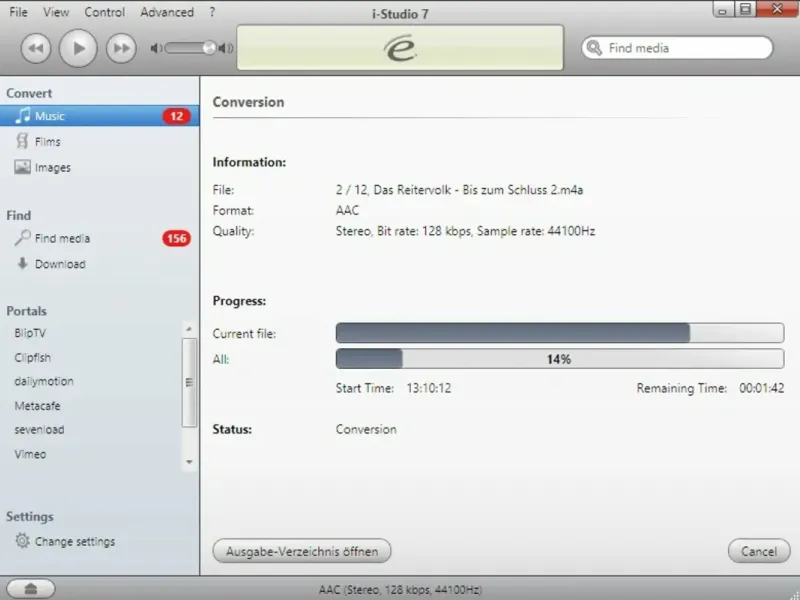Select the sevenload portal
Viewport: 800px width, 600px height.
[39, 430]
